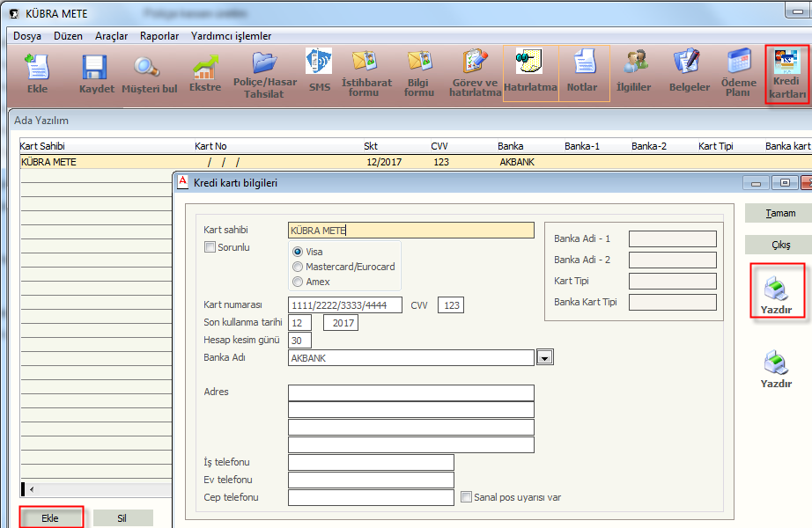Open Müşteri bul customer search
This screenshot has width=812, height=528.
click(148, 74)
